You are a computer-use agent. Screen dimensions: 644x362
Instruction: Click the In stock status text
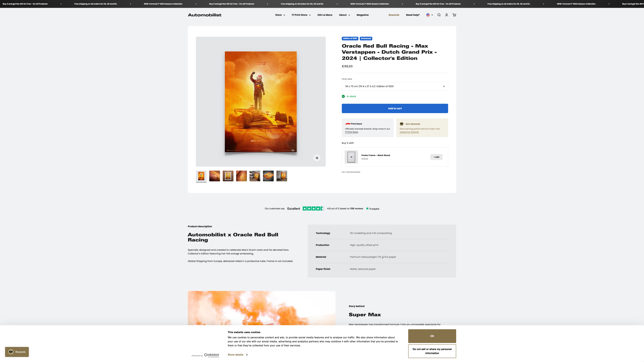[x=351, y=96]
